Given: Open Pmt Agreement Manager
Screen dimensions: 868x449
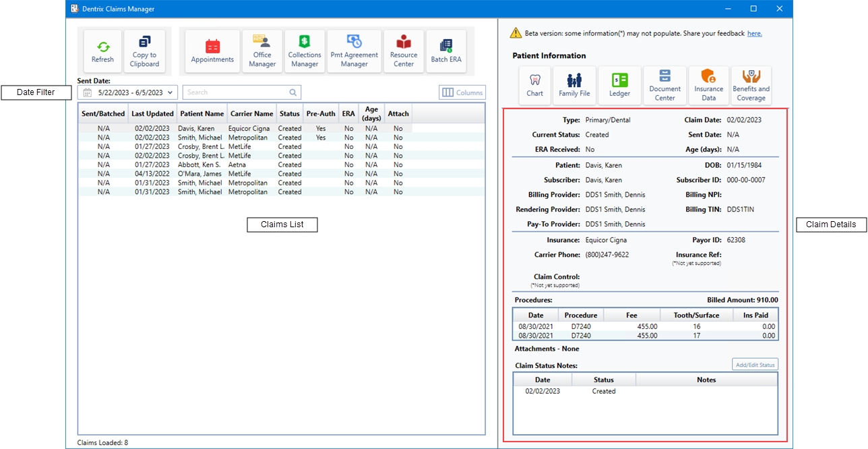Looking at the screenshot, I should click(x=354, y=52).
